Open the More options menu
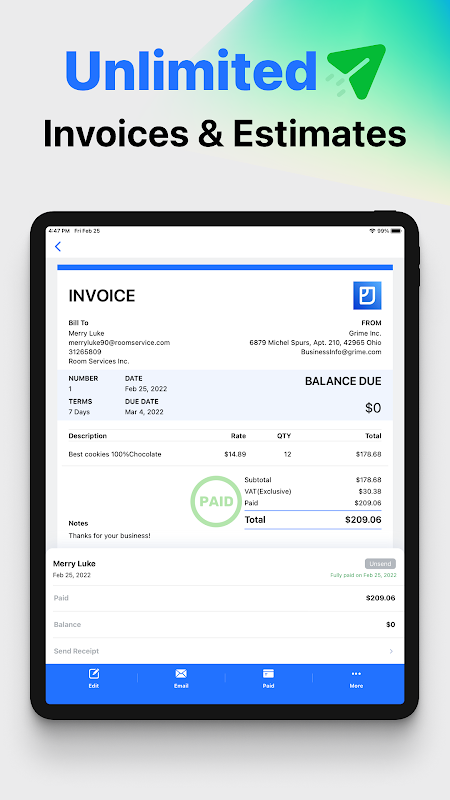 tap(356, 679)
